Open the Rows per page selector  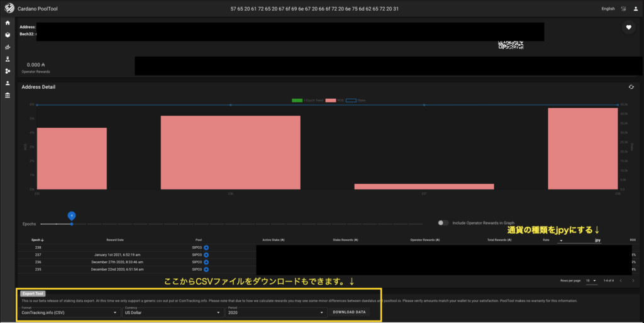tap(591, 280)
